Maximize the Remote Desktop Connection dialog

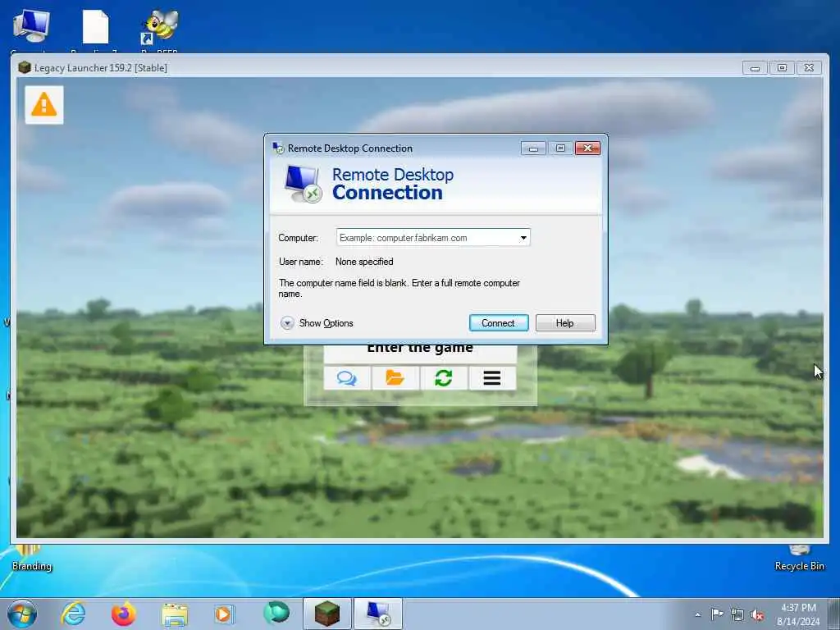560,148
